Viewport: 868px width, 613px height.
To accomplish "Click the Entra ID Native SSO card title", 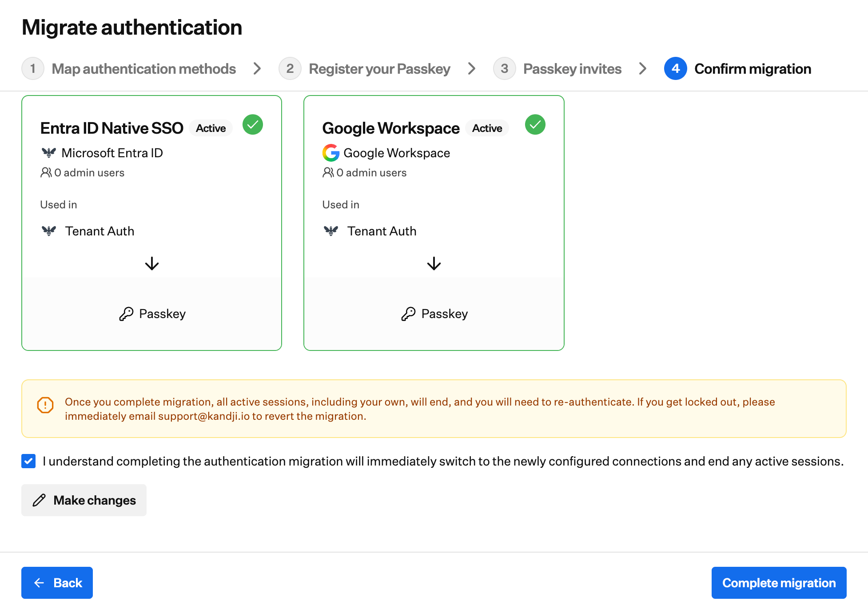I will point(111,128).
